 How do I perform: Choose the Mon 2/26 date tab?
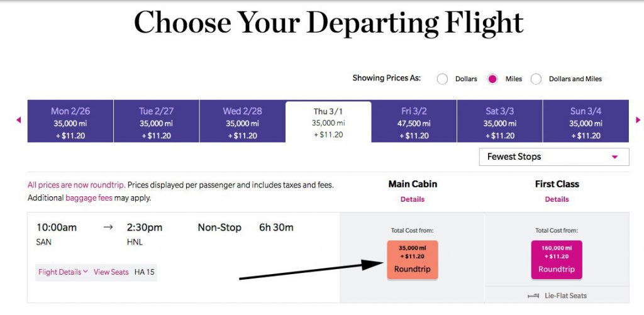pyautogui.click(x=70, y=121)
